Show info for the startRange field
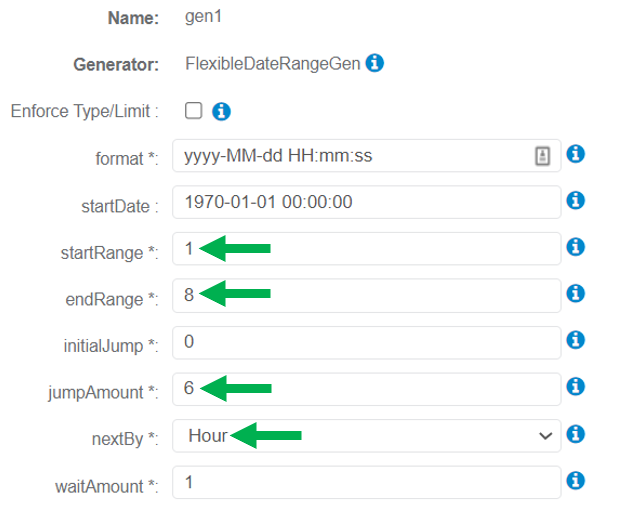The image size is (635, 518). coord(575,247)
